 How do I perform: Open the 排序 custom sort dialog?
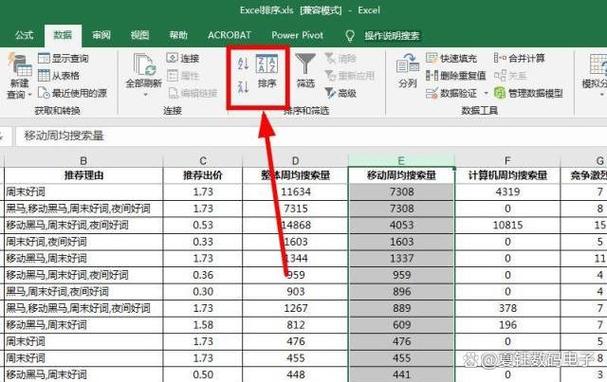pos(267,71)
